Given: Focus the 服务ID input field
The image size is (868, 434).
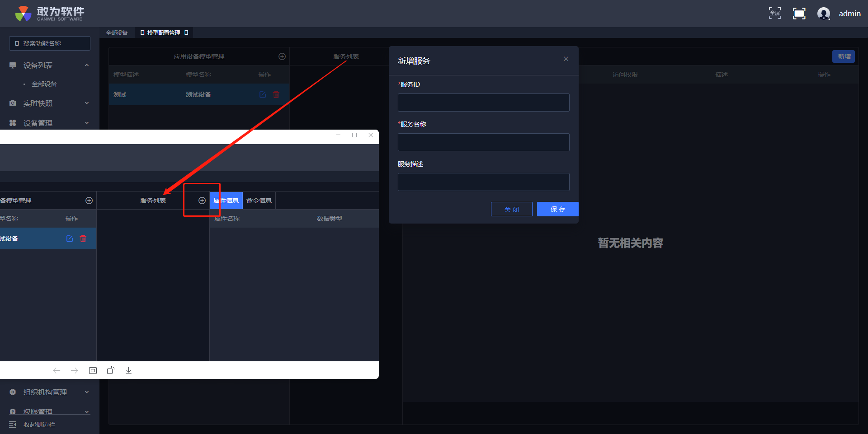Looking at the screenshot, I should coord(484,103).
